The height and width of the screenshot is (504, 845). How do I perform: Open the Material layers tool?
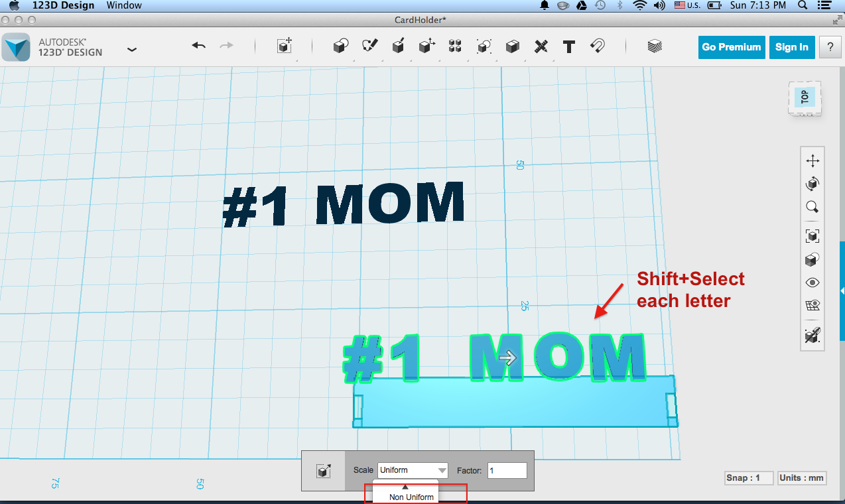[655, 46]
